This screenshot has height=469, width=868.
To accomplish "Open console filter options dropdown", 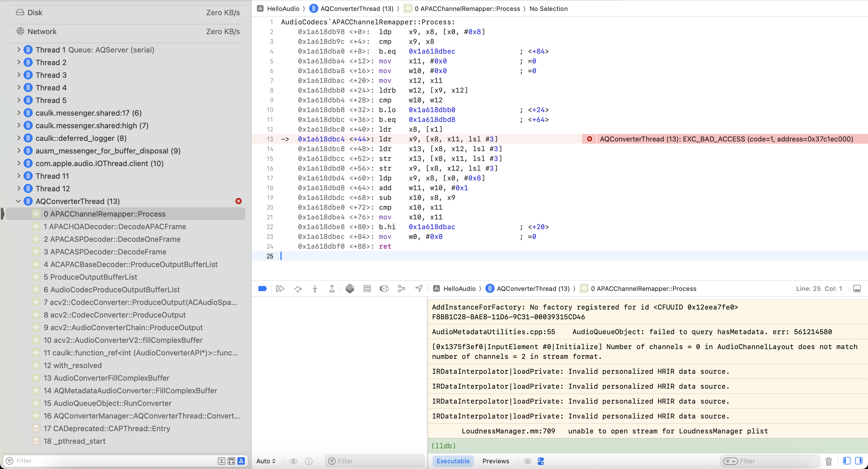I will point(730,461).
